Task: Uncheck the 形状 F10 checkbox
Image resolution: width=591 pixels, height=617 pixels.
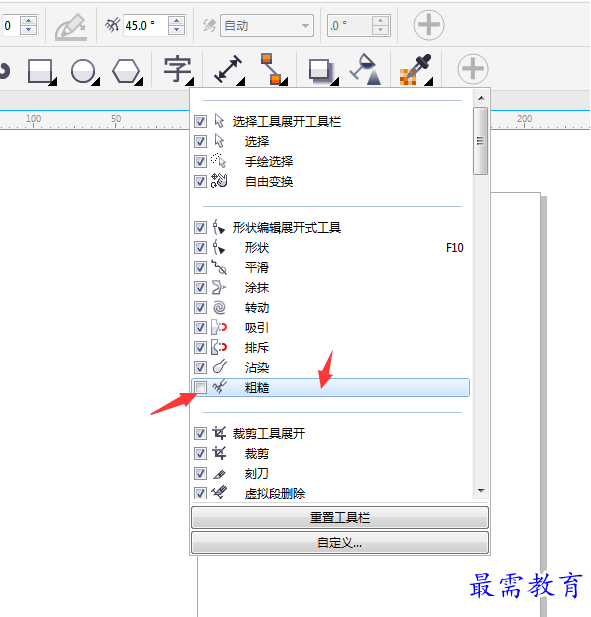Action: click(x=200, y=248)
